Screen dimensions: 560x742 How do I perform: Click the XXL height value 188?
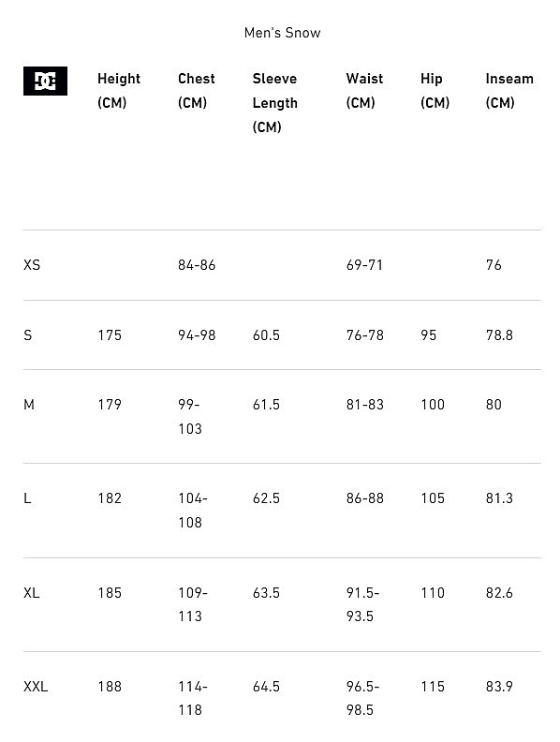click(110, 686)
